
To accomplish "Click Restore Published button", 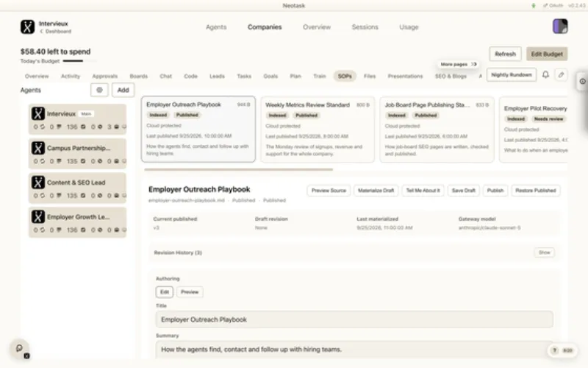I will [x=536, y=191].
